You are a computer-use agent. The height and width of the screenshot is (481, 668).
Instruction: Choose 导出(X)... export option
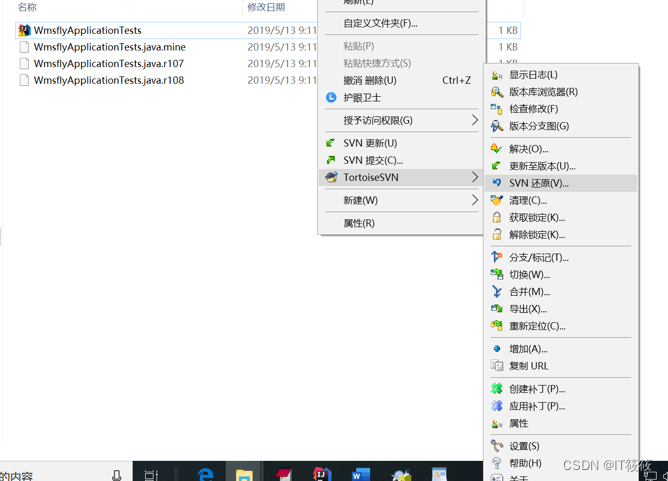click(561, 309)
